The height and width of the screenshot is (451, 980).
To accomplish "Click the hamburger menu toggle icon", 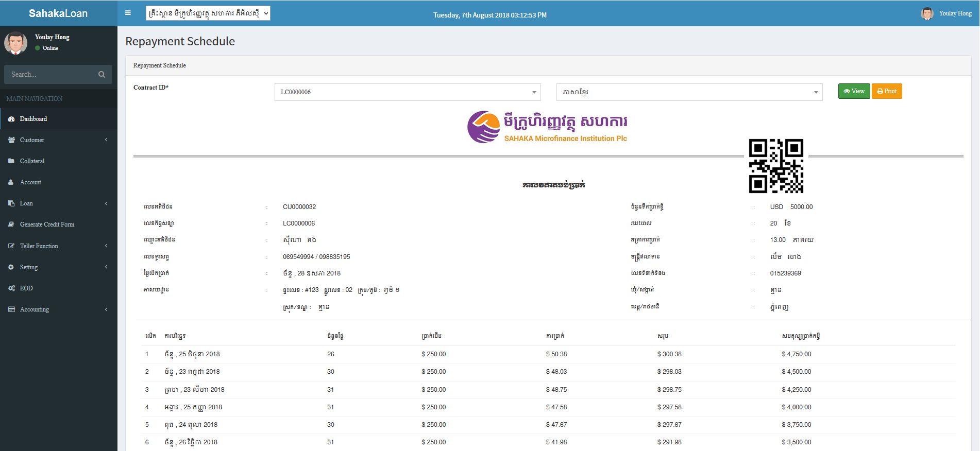I will click(x=128, y=13).
